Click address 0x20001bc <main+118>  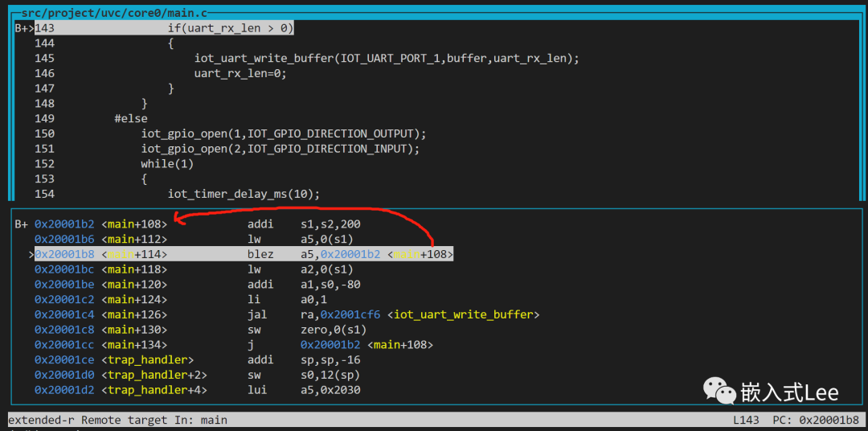pyautogui.click(x=100, y=269)
